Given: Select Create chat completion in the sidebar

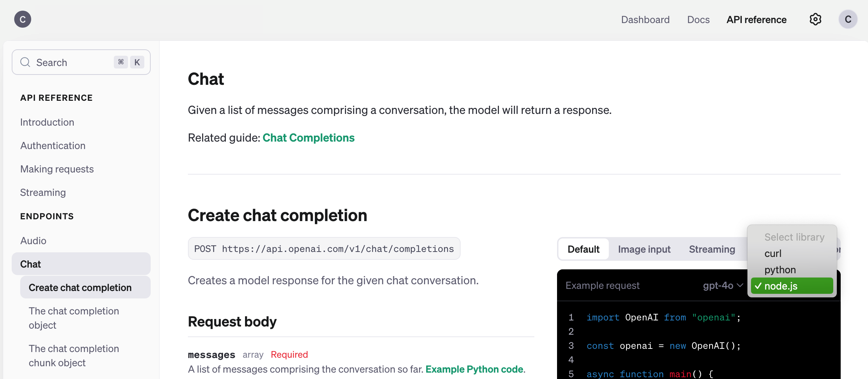Looking at the screenshot, I should 80,287.
